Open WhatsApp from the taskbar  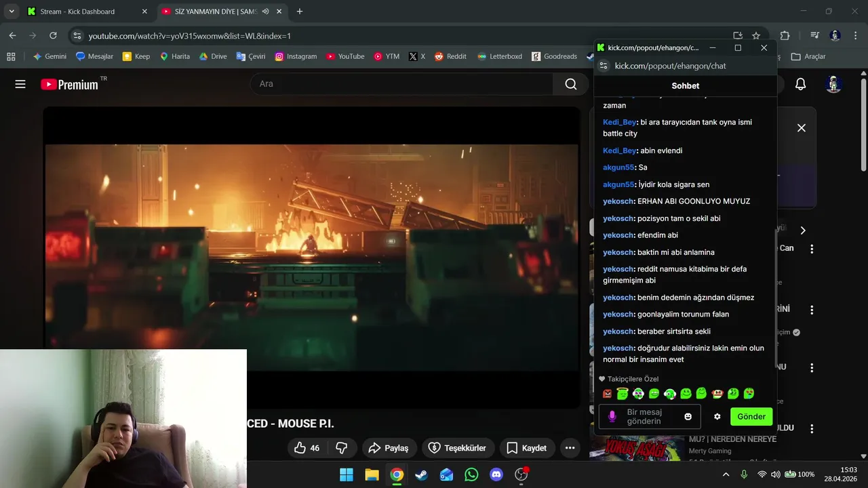point(471,474)
